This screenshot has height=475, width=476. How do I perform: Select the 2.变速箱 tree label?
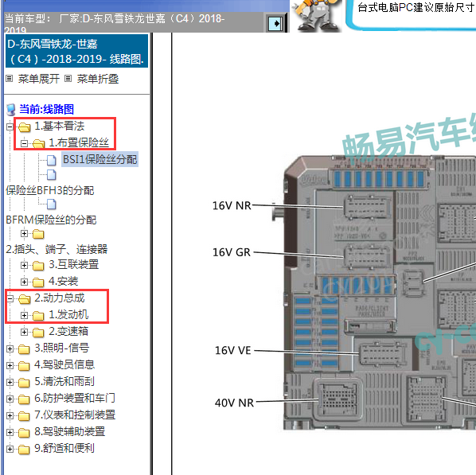pyautogui.click(x=68, y=332)
